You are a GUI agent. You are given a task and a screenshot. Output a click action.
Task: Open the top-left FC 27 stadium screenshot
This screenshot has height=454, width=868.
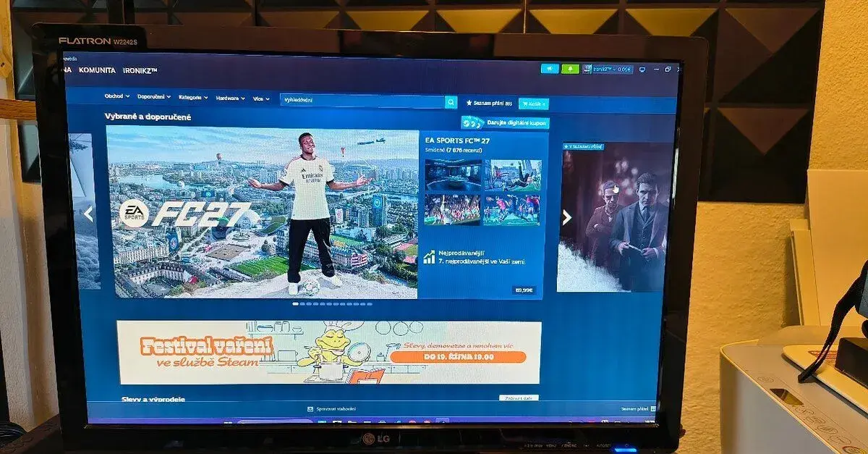(x=454, y=175)
